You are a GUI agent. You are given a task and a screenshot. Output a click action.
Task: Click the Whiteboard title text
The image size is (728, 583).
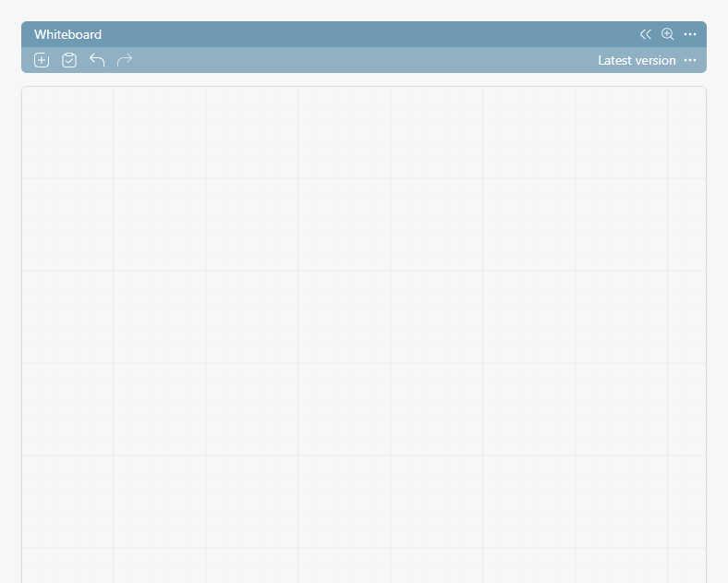67,34
